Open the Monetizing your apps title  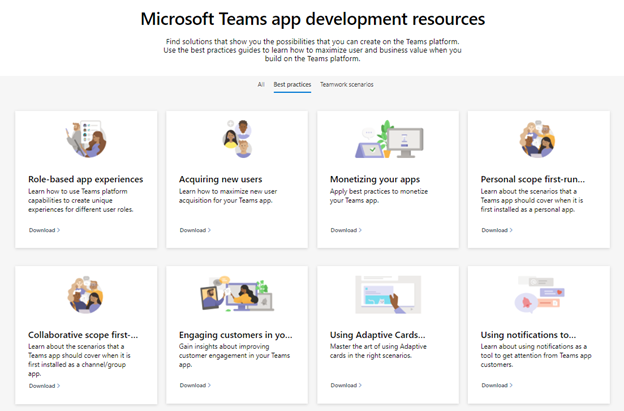[375, 179]
